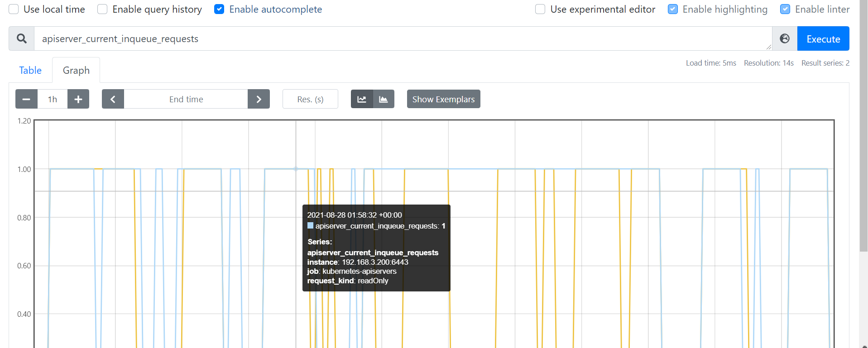Focus the query expression input
This screenshot has width=868, height=348.
[403, 38]
